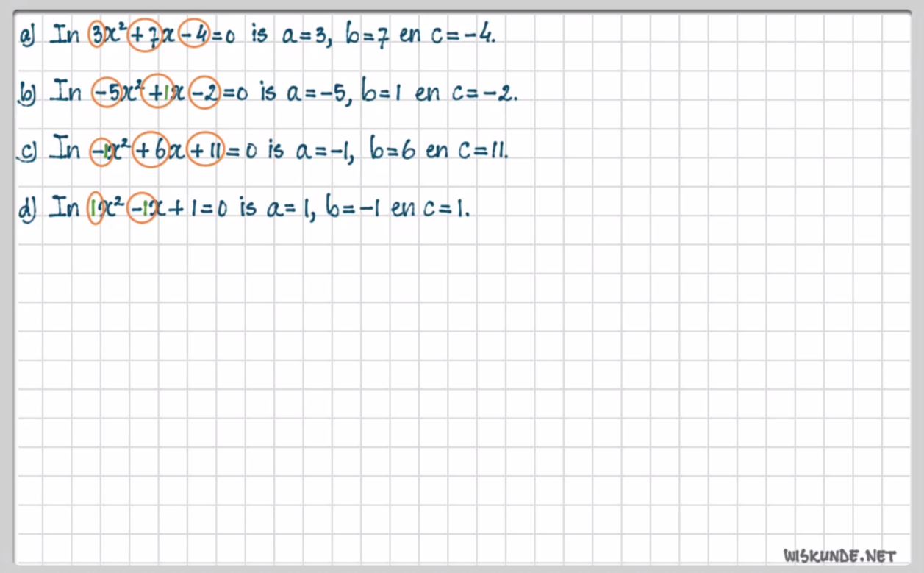The width and height of the screenshot is (924, 573).
Task: Click the 'a)' label of the first line
Action: pos(29,36)
